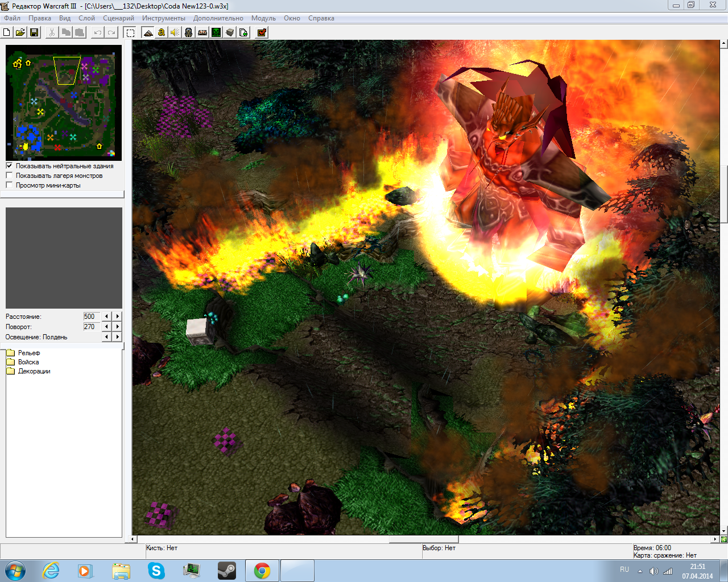Uncheck 'Показывать нейтральные здания' checkbox
Image resolution: width=728 pixels, height=582 pixels.
tap(9, 166)
